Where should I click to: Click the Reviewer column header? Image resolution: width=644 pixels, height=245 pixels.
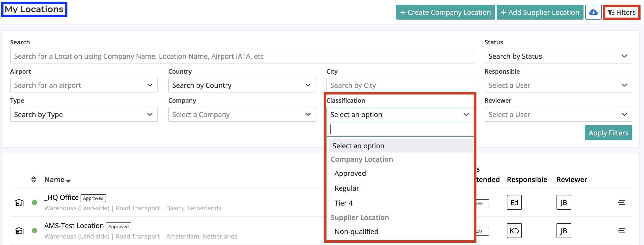[572, 180]
